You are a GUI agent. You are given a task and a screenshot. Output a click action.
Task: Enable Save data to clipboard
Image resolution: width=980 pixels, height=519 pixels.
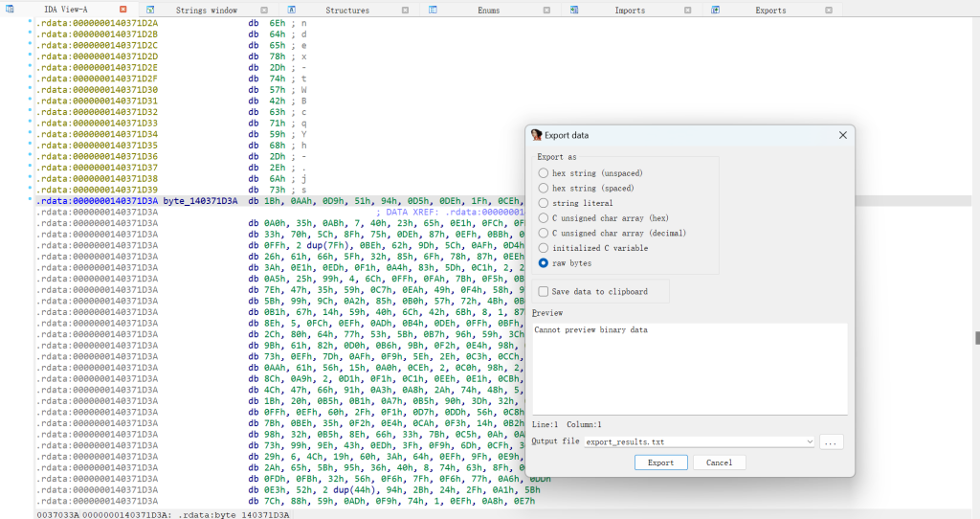point(544,291)
